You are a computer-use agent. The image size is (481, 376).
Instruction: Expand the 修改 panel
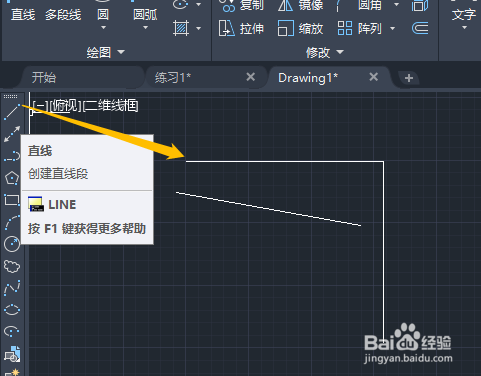[324, 52]
